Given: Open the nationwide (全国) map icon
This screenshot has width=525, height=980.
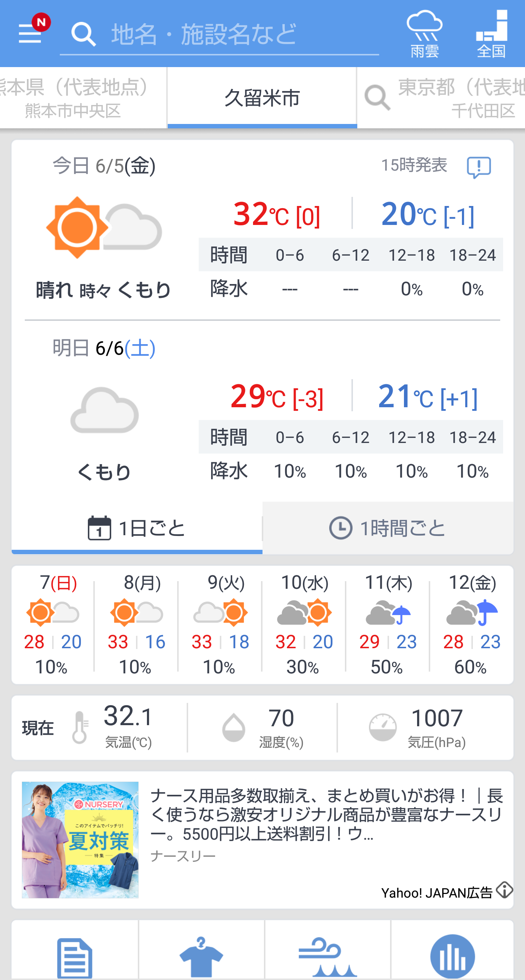Looking at the screenshot, I should point(491,34).
